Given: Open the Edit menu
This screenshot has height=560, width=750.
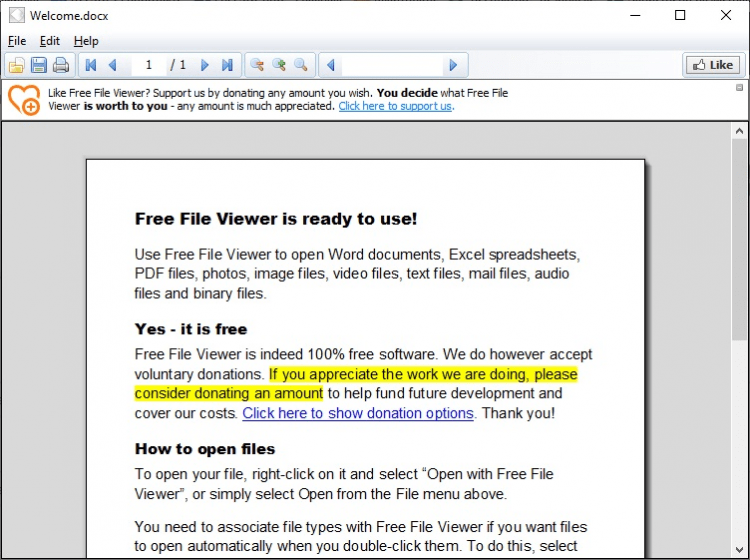Looking at the screenshot, I should 50,41.
